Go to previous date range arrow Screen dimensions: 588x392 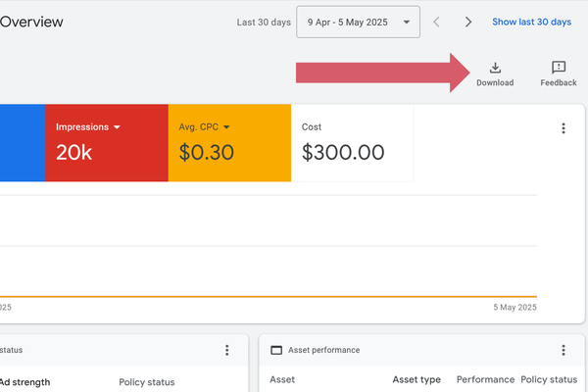(436, 22)
